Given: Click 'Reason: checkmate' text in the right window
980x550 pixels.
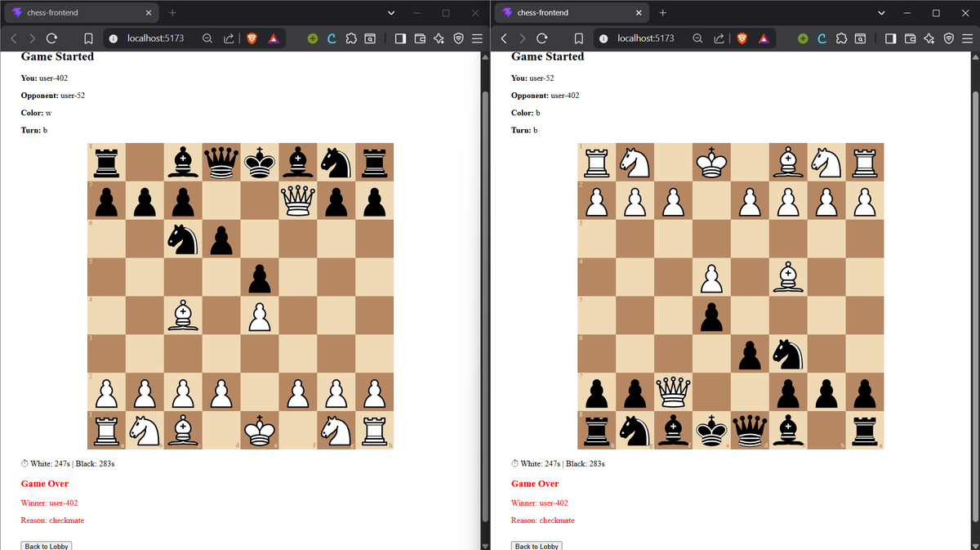Looking at the screenshot, I should (x=542, y=521).
